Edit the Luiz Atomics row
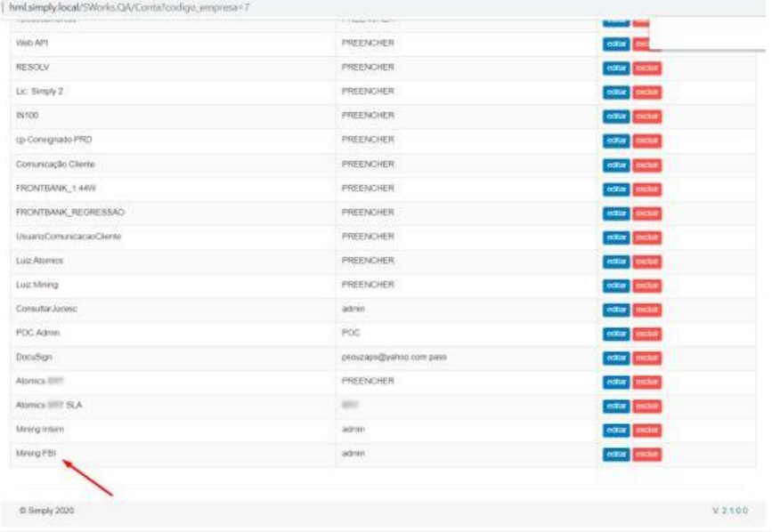This screenshot has width=772, height=532. point(616,262)
